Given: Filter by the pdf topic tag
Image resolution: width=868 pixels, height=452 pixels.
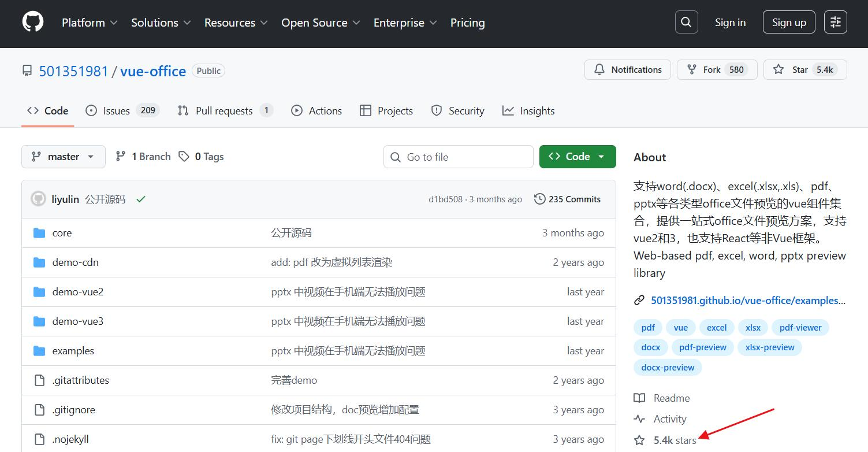Looking at the screenshot, I should [x=648, y=328].
